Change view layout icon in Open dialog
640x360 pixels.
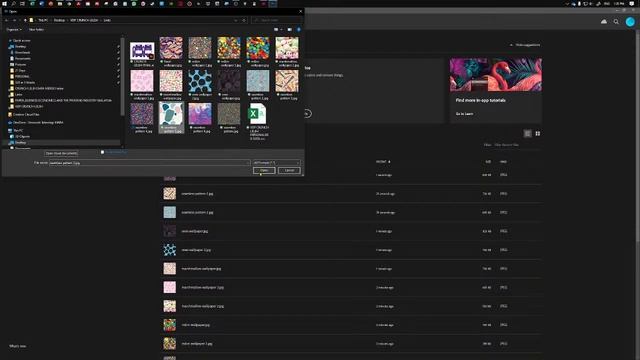[276, 29]
